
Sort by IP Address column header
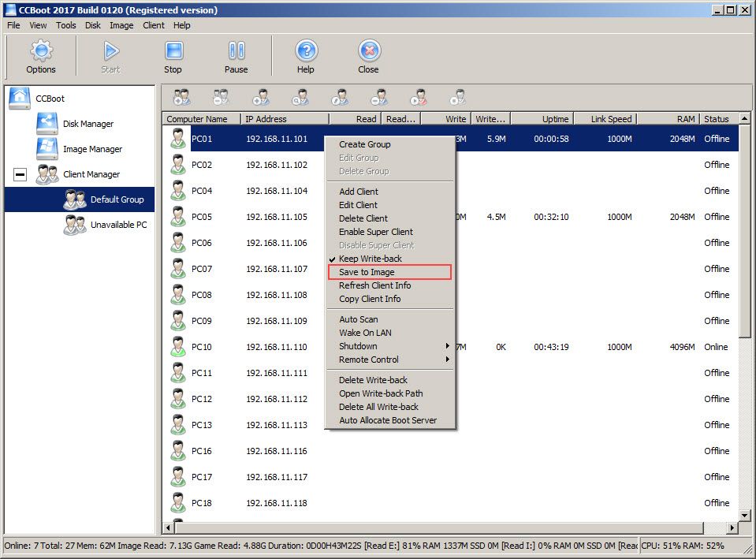285,118
